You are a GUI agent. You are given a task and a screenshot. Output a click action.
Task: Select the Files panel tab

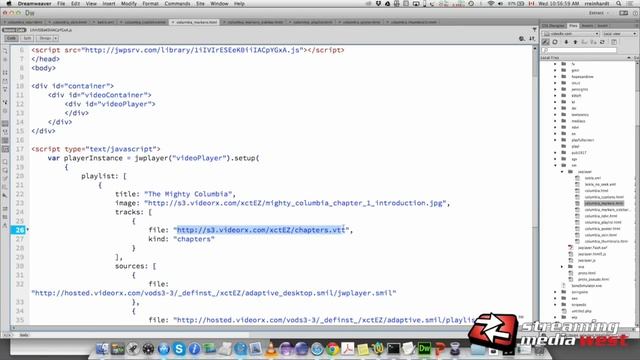[573, 26]
